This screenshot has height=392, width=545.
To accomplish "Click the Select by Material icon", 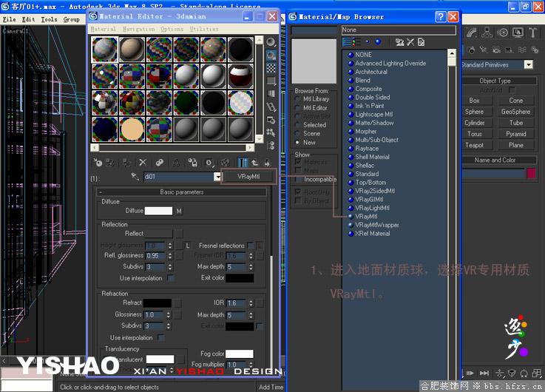I will tap(271, 132).
